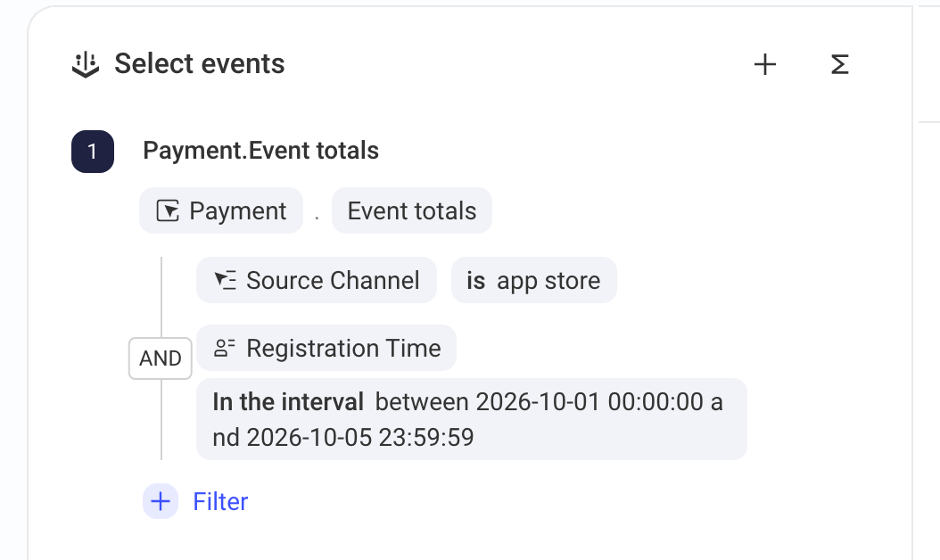Click the step number 1 badge

pyautogui.click(x=93, y=151)
